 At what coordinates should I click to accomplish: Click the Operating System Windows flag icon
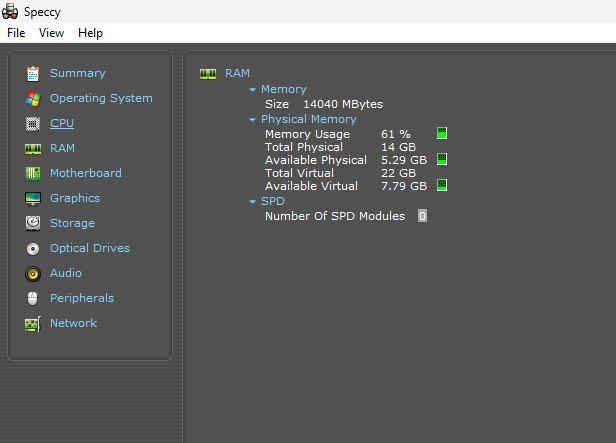click(x=33, y=99)
